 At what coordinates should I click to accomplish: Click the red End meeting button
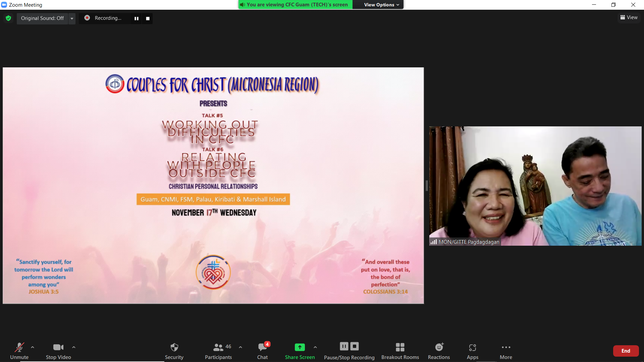(626, 351)
